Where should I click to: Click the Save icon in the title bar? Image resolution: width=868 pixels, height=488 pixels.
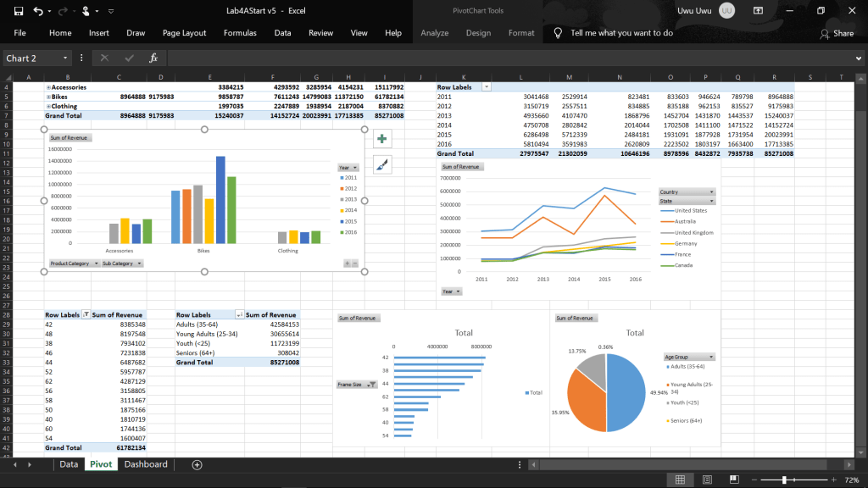coord(19,11)
